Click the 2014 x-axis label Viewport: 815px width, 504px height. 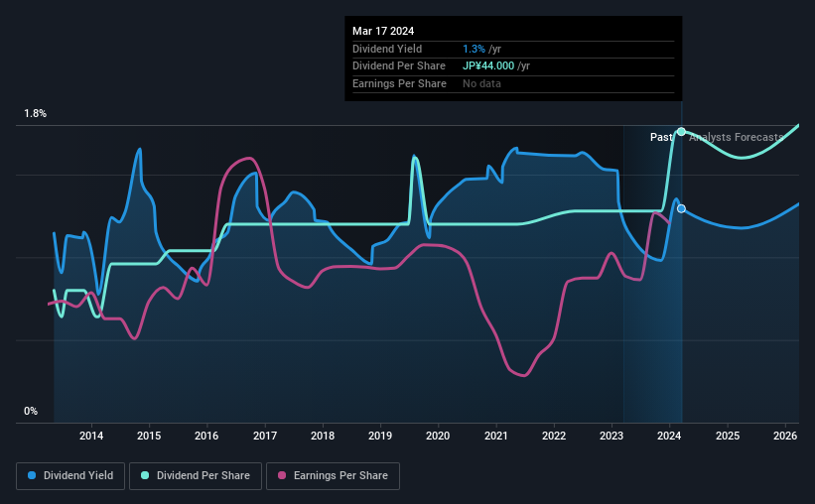(x=91, y=436)
